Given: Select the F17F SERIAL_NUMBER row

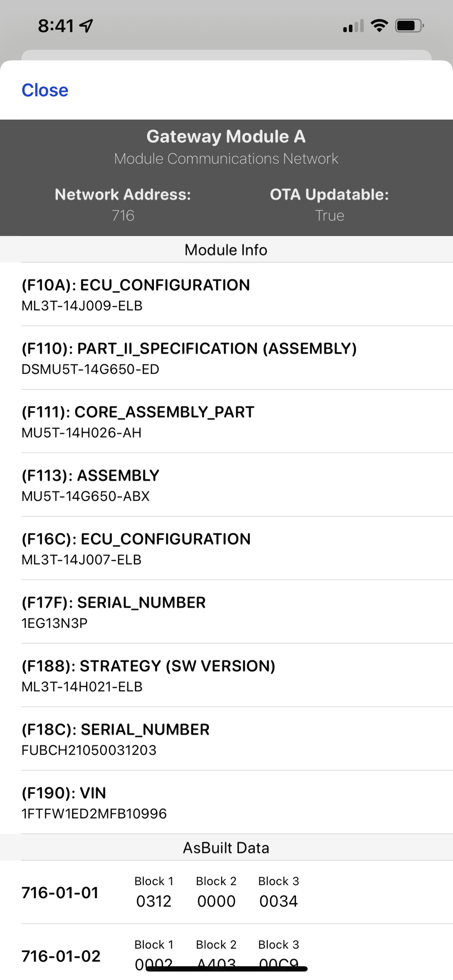Looking at the screenshot, I should tap(226, 612).
